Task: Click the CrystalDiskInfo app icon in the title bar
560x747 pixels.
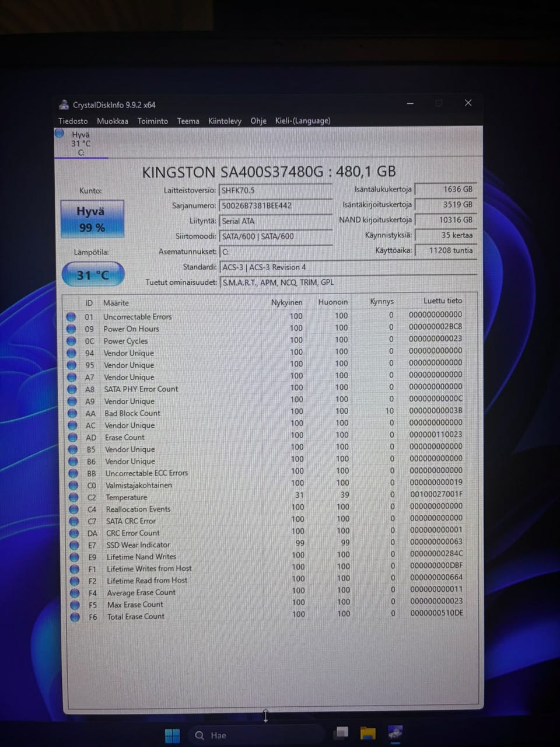Action: pos(64,105)
